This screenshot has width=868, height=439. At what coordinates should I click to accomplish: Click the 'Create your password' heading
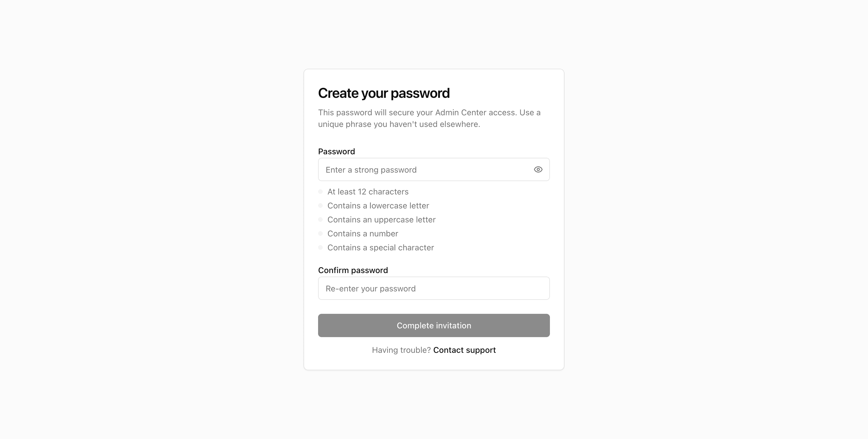pos(384,93)
